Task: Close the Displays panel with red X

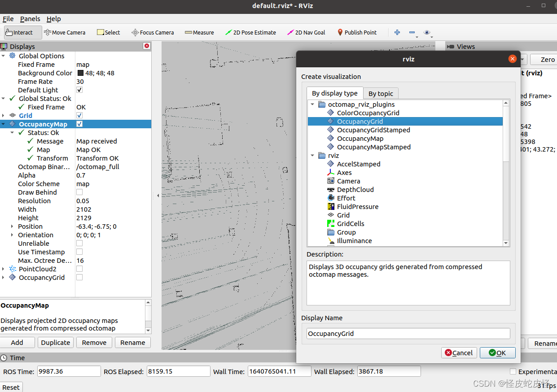Action: [147, 46]
